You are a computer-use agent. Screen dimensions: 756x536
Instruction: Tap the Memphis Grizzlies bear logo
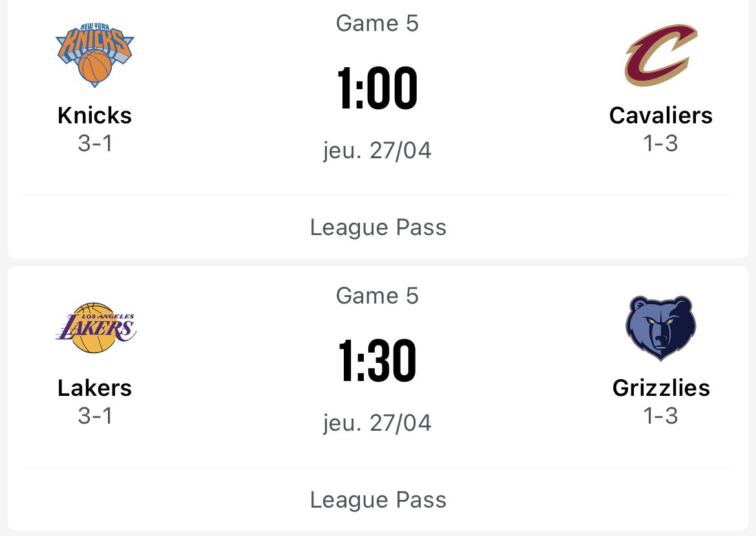pos(661,328)
